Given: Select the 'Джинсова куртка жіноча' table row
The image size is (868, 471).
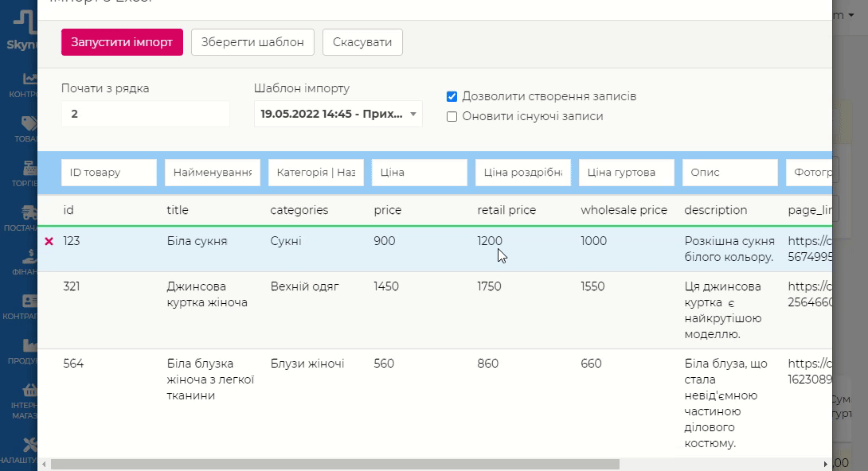Looking at the screenshot, I should [319, 309].
